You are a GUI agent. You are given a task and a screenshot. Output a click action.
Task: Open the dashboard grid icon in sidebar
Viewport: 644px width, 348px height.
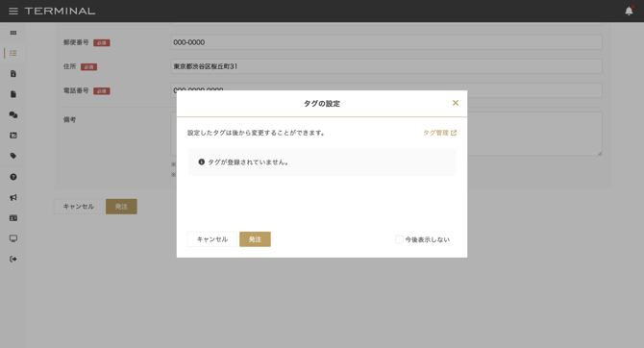(13, 33)
